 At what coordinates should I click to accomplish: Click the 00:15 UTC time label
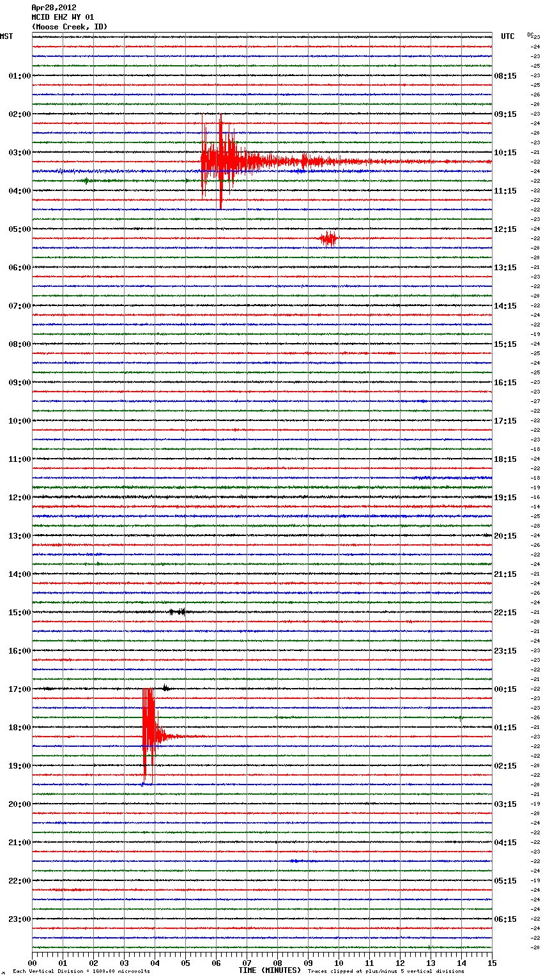(505, 689)
